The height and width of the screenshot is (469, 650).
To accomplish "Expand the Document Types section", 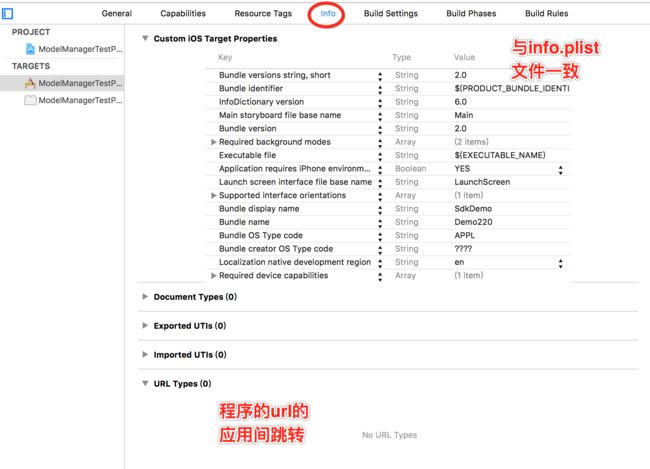I will click(145, 296).
